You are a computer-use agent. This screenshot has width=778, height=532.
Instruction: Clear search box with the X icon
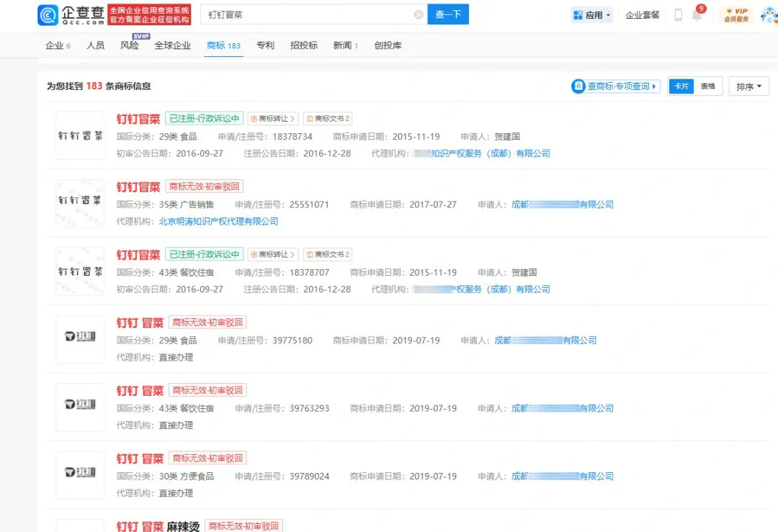(419, 15)
